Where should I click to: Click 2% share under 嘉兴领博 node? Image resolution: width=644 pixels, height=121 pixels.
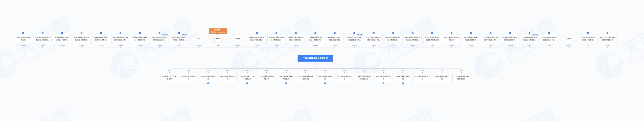coord(179,46)
